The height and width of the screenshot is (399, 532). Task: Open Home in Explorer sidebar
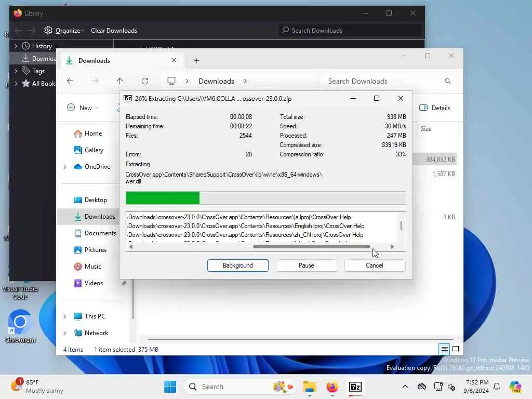[88, 134]
